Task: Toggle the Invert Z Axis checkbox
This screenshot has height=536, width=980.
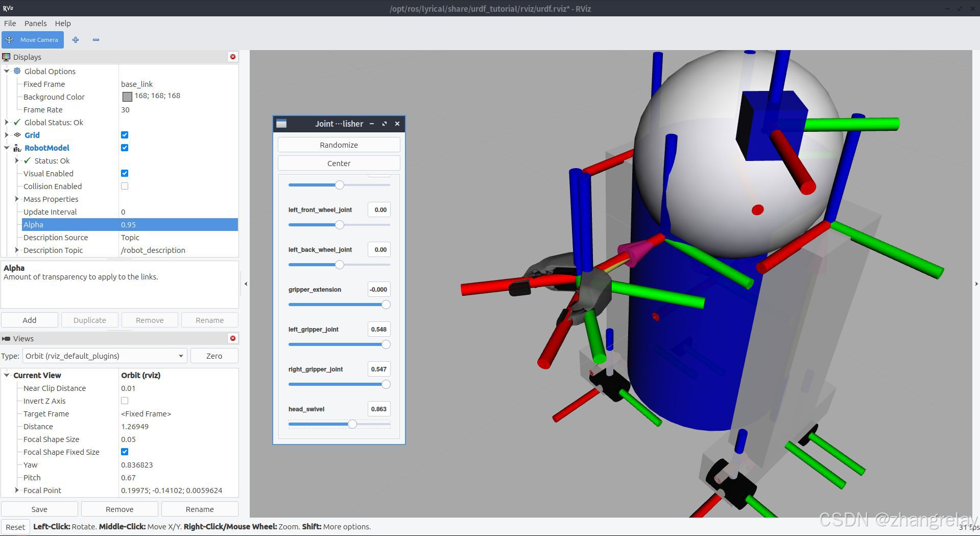Action: (x=125, y=401)
